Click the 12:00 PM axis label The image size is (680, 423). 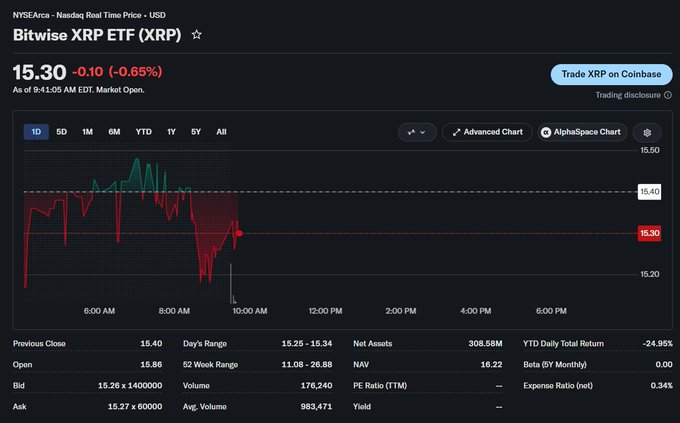(325, 311)
